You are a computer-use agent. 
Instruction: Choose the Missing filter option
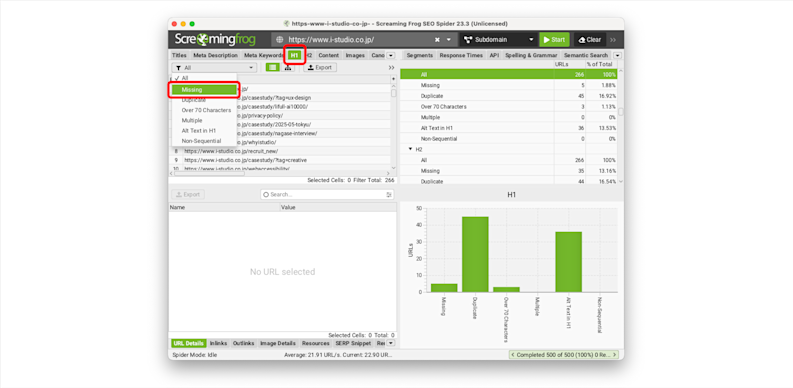pyautogui.click(x=204, y=90)
